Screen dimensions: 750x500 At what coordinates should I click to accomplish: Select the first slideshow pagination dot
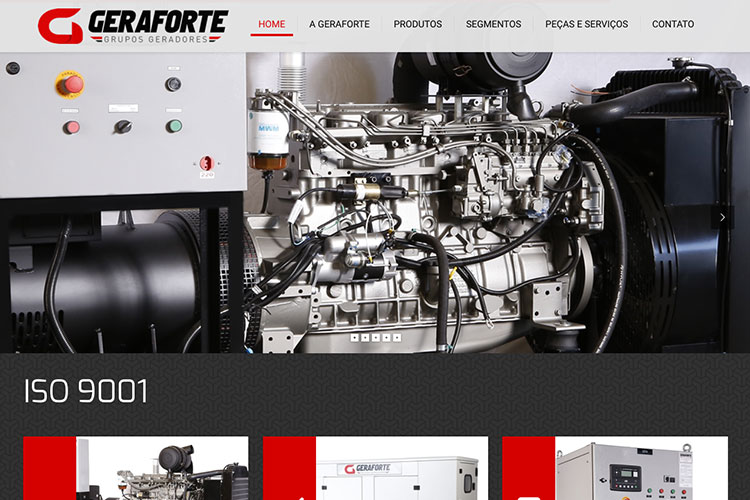point(354,338)
